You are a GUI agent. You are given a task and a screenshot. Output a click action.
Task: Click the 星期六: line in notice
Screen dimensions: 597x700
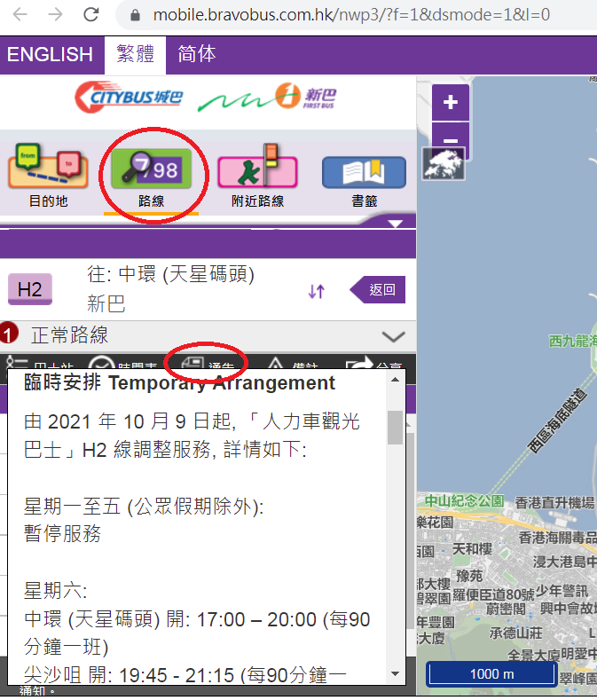(x=56, y=591)
